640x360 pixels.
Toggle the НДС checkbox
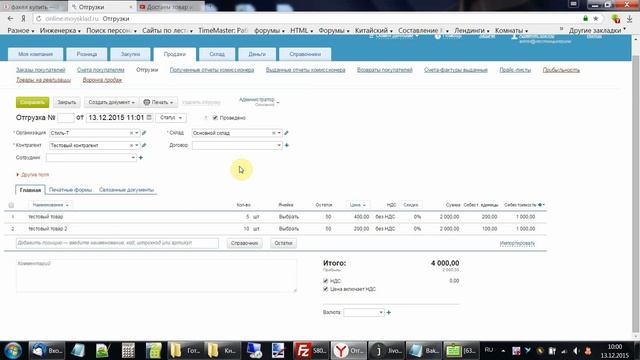coord(325,281)
